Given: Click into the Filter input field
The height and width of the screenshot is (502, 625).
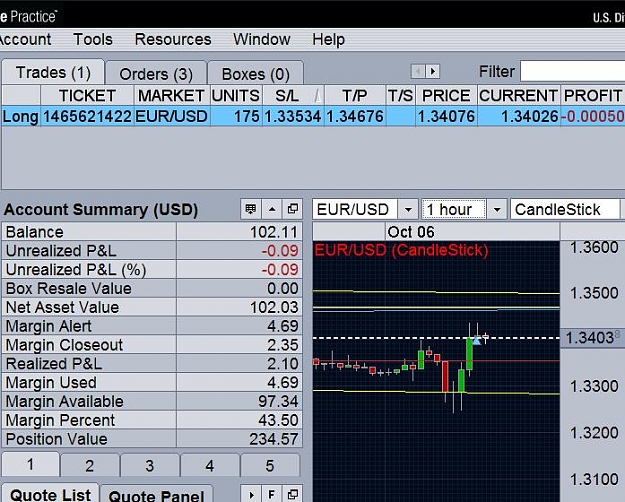Looking at the screenshot, I should (572, 72).
